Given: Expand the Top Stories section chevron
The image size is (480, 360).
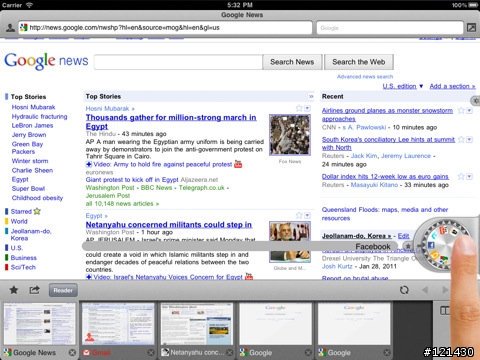Looking at the screenshot, I should (311, 96).
